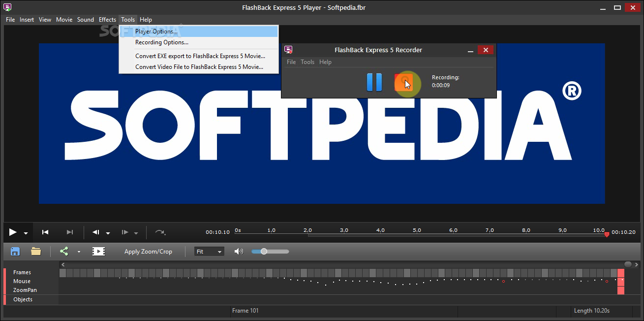Click the round timeline zoom handle
644x321 pixels.
(x=628, y=264)
